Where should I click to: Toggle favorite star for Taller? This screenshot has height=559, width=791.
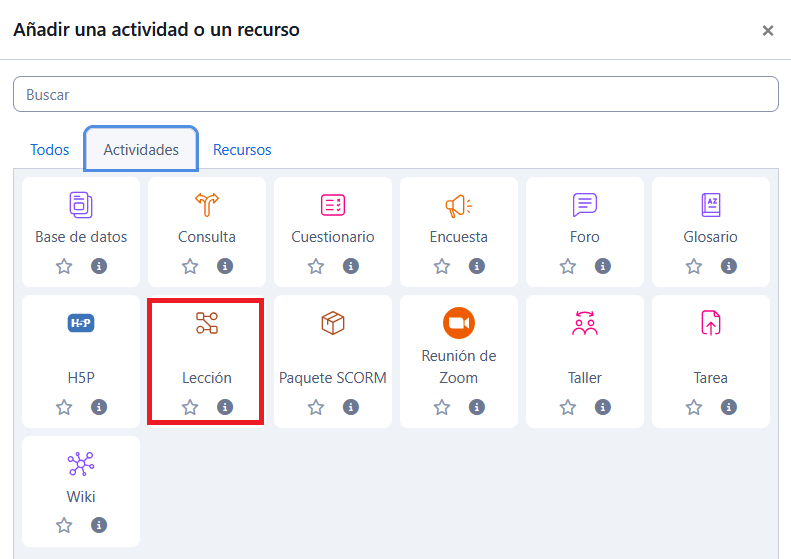click(x=568, y=407)
